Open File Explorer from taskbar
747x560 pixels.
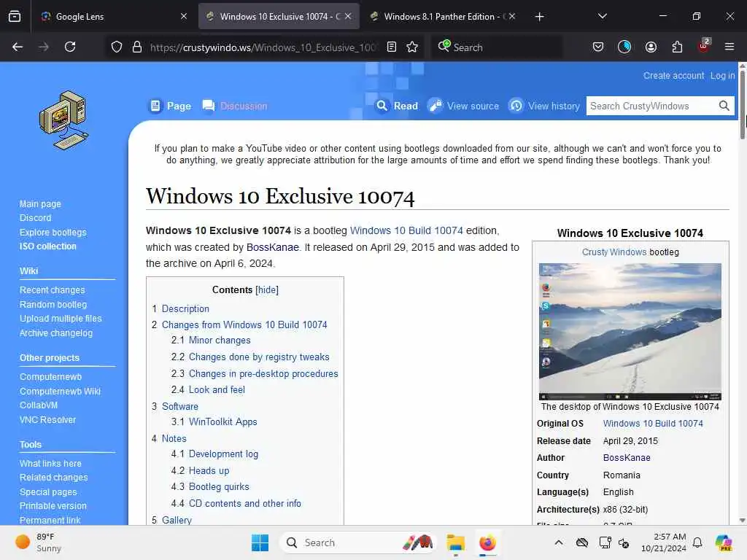455,542
